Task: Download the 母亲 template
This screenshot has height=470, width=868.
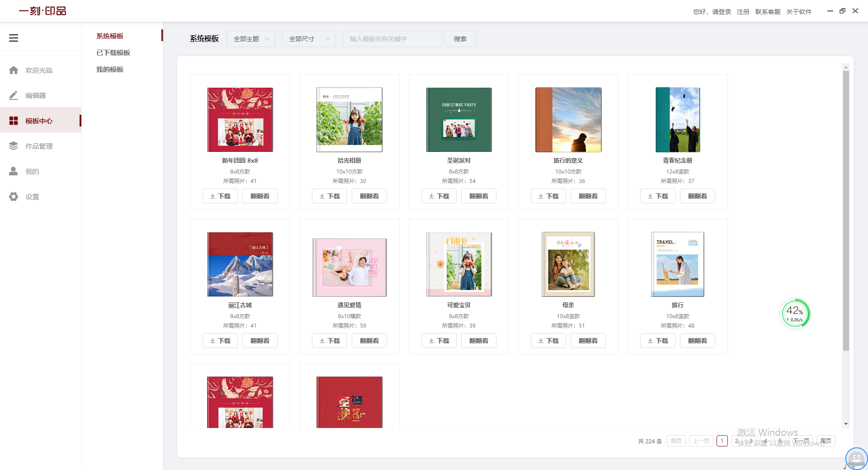Action: coord(548,341)
